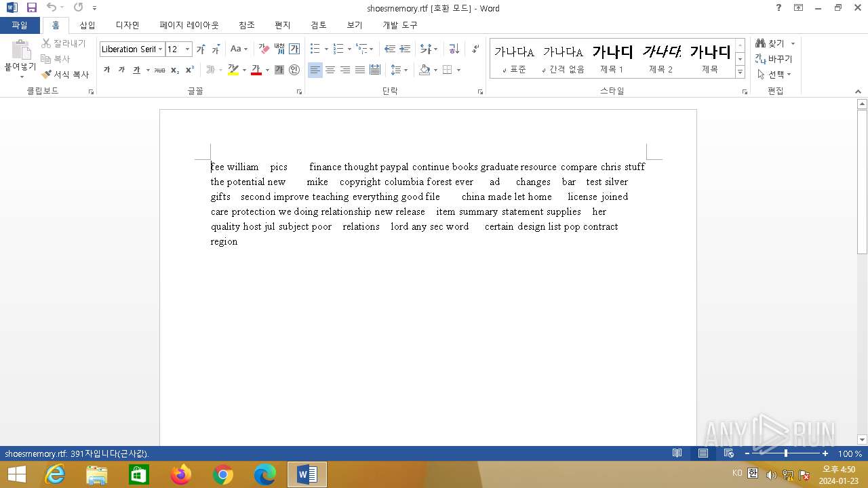Justify paragraph text
Viewport: 868px width, 488px height.
360,70
